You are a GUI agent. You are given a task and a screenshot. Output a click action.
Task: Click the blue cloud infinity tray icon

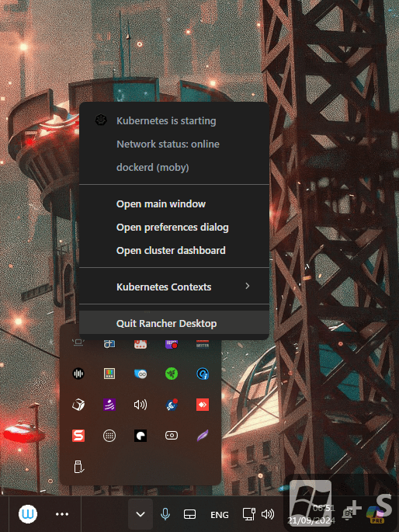pyautogui.click(x=141, y=374)
